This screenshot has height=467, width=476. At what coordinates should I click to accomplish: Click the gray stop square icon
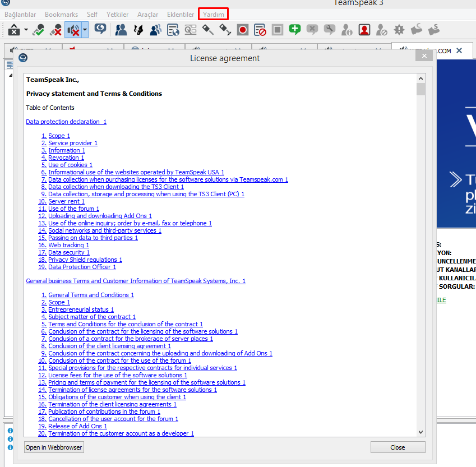277,30
